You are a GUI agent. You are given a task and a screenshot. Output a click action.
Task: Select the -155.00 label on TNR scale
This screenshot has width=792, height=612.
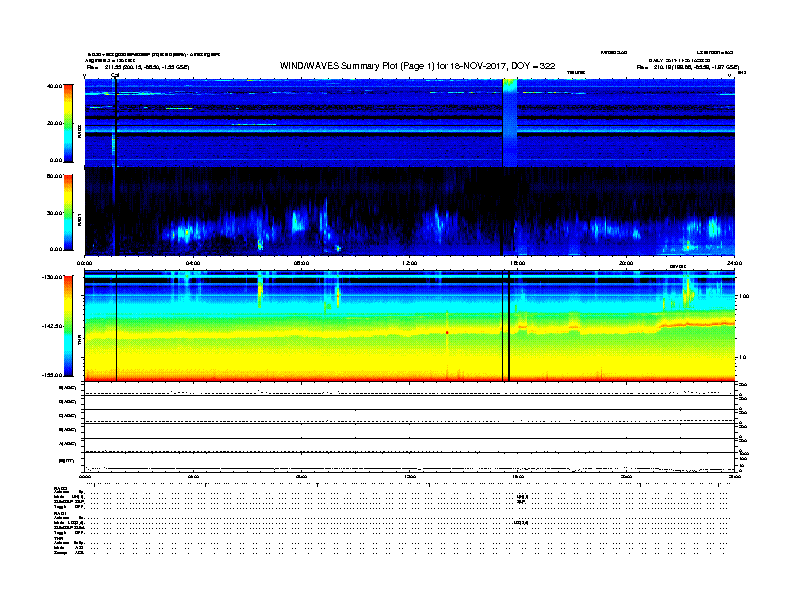click(53, 375)
